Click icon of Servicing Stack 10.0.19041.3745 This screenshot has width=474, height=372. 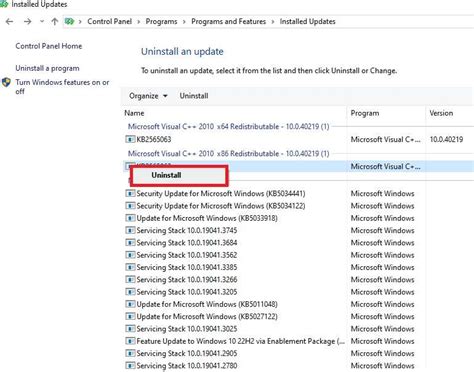130,231
